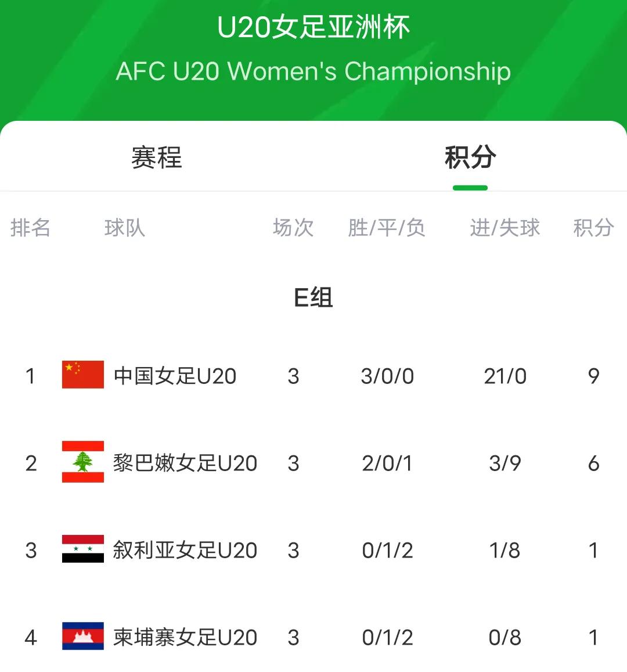Click the E组 group heading
Viewport: 627px width, 672px height.
tap(313, 297)
